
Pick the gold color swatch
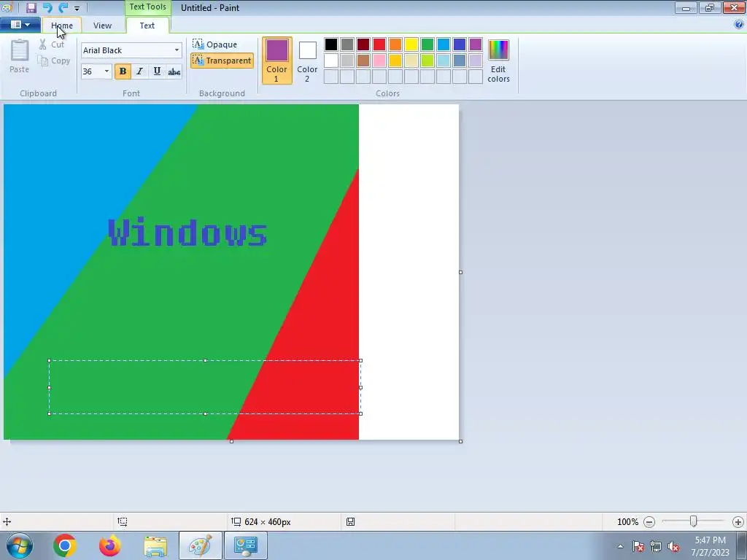pos(395,61)
